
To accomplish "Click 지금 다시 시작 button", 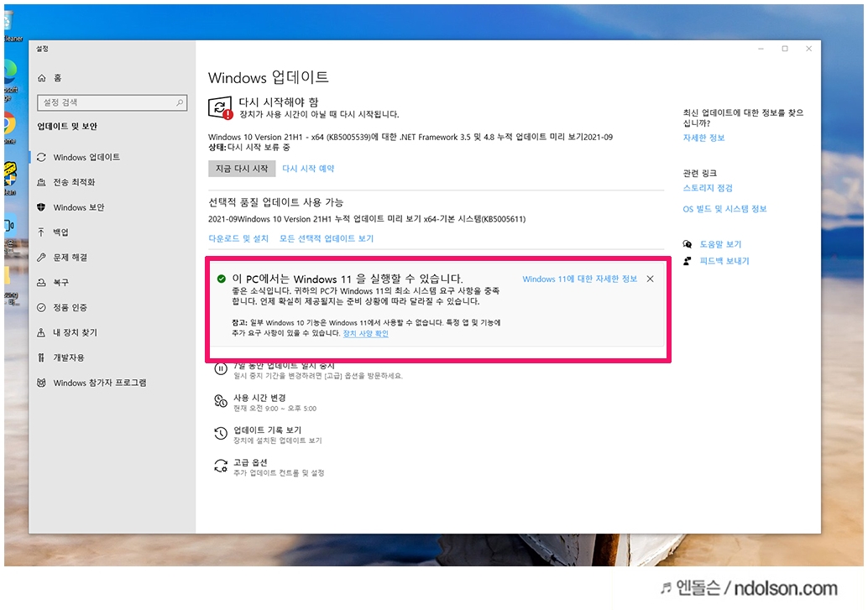I will point(242,169).
